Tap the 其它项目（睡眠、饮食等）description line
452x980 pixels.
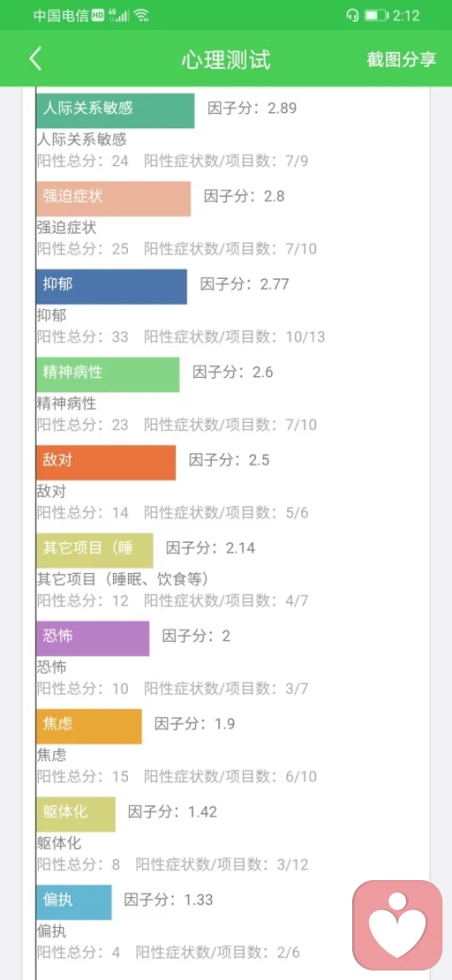122,580
